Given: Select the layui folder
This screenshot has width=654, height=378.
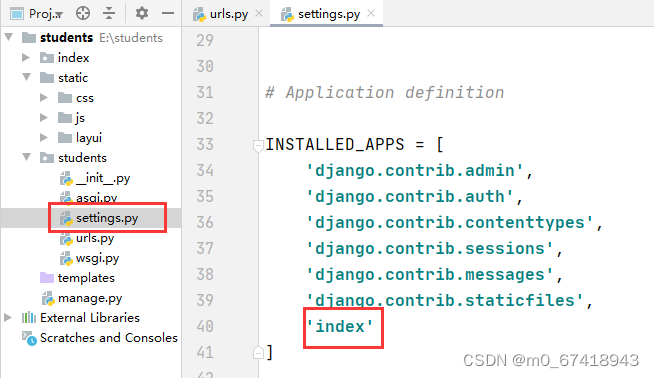Looking at the screenshot, I should coord(89,138).
